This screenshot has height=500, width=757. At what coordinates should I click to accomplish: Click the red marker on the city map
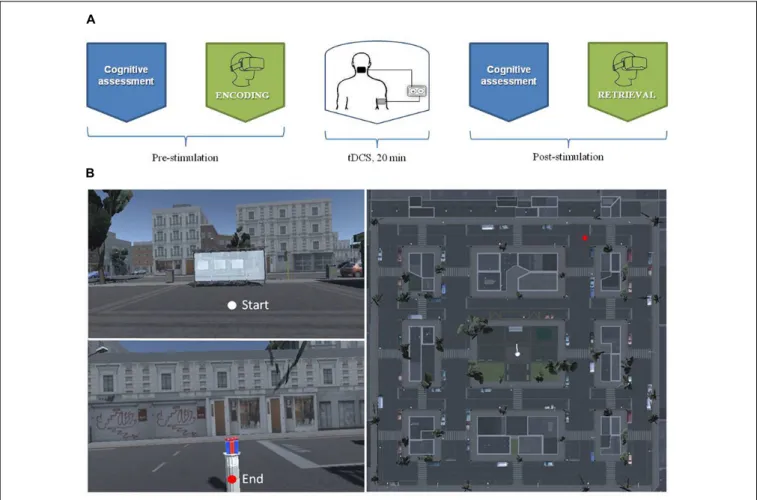pos(585,238)
